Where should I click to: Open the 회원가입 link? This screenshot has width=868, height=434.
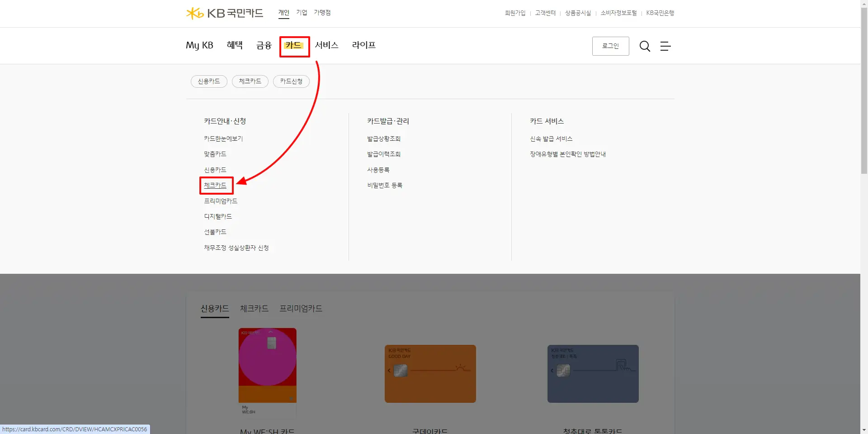pyautogui.click(x=515, y=13)
